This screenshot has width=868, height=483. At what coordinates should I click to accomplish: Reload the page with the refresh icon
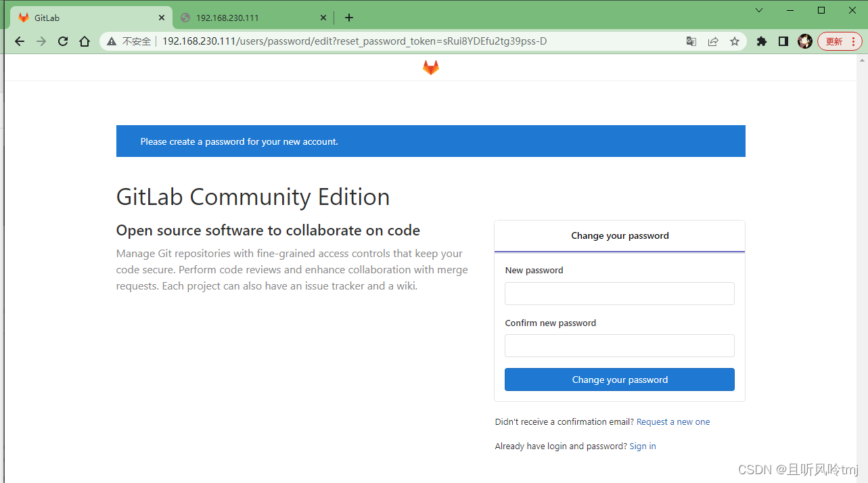pyautogui.click(x=63, y=41)
